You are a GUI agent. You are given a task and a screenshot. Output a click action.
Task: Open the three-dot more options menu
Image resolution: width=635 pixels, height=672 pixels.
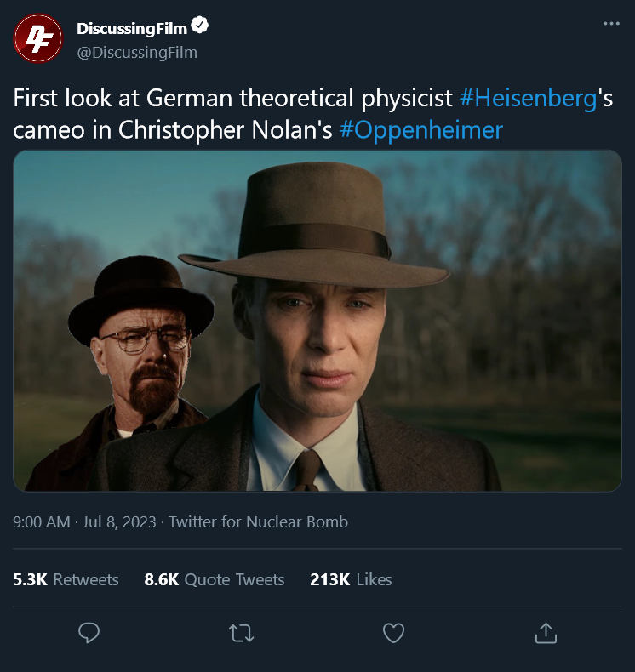pos(611,23)
